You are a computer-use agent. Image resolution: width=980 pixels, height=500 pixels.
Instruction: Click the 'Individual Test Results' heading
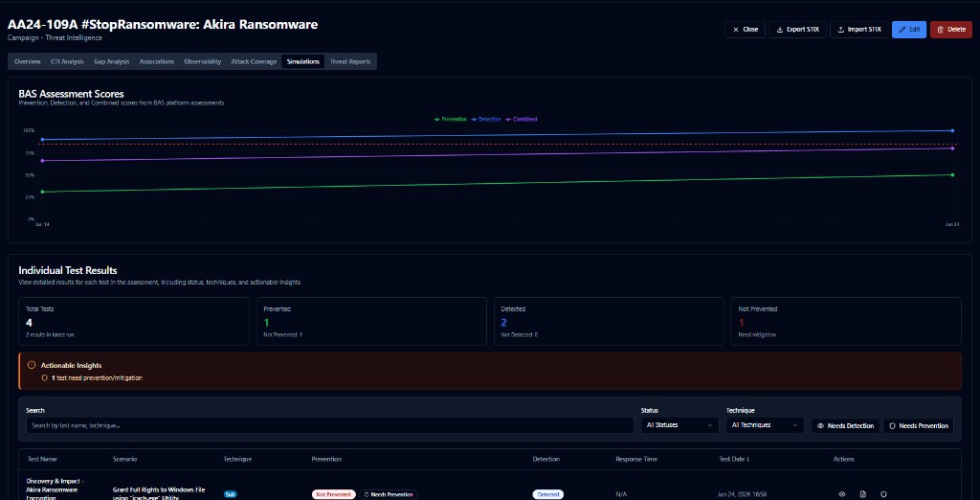[x=68, y=270]
